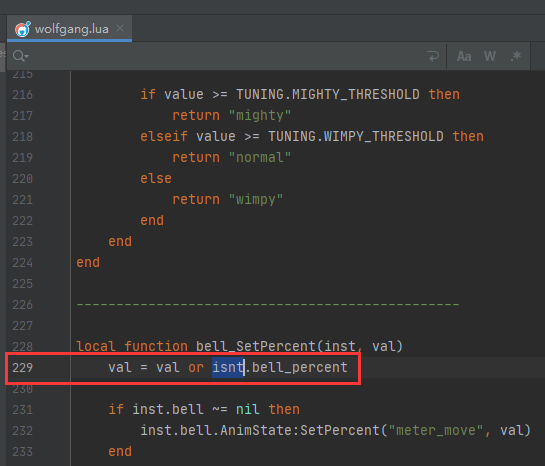
Task: Click the Lua file icon on tab
Action: (23, 29)
